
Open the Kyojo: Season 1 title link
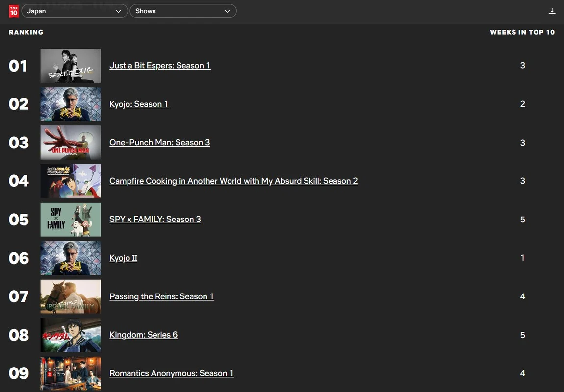pos(139,104)
